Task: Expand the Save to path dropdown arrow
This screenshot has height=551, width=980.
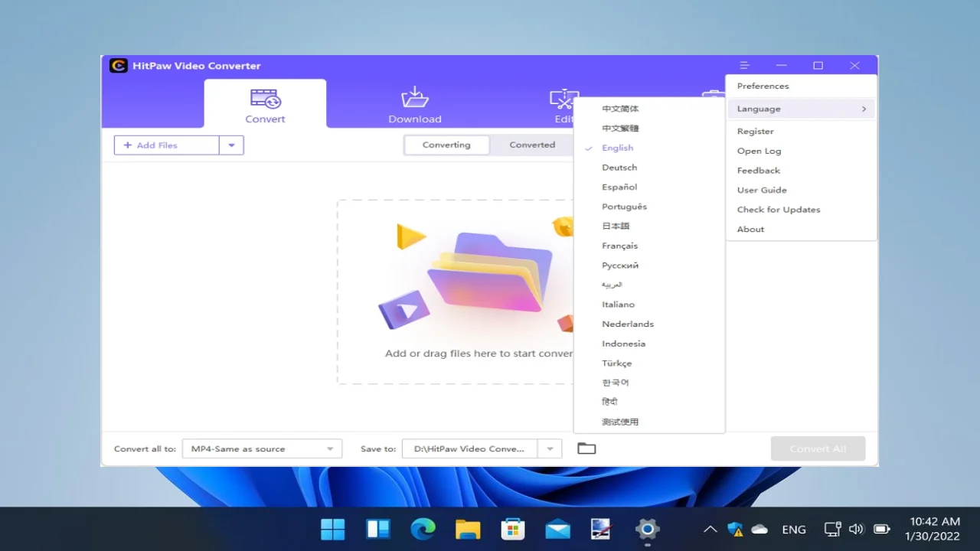Action: [x=550, y=449]
